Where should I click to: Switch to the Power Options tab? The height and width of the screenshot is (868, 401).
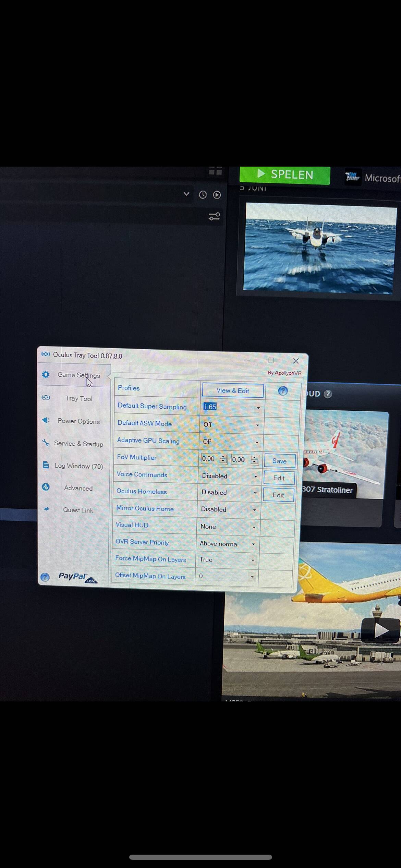coord(78,421)
